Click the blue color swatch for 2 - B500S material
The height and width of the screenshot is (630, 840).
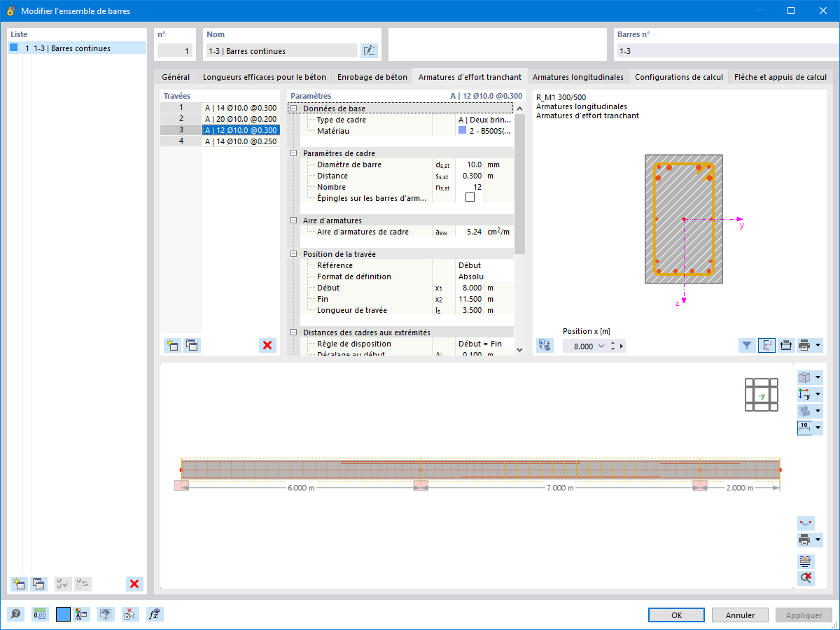click(x=463, y=131)
